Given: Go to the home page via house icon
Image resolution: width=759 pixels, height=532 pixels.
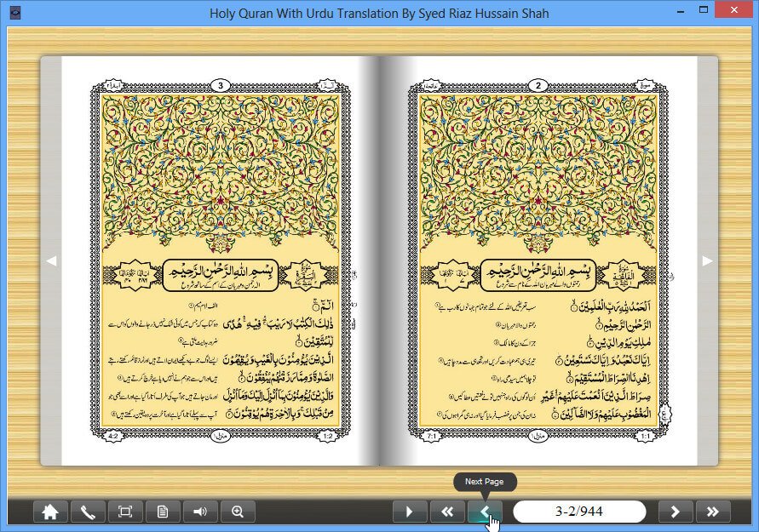Looking at the screenshot, I should point(50,512).
